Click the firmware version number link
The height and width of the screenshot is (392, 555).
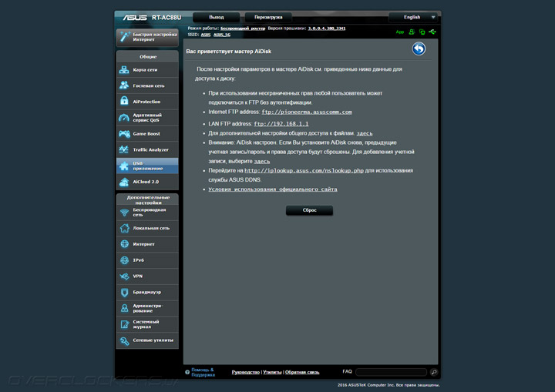coord(326,28)
